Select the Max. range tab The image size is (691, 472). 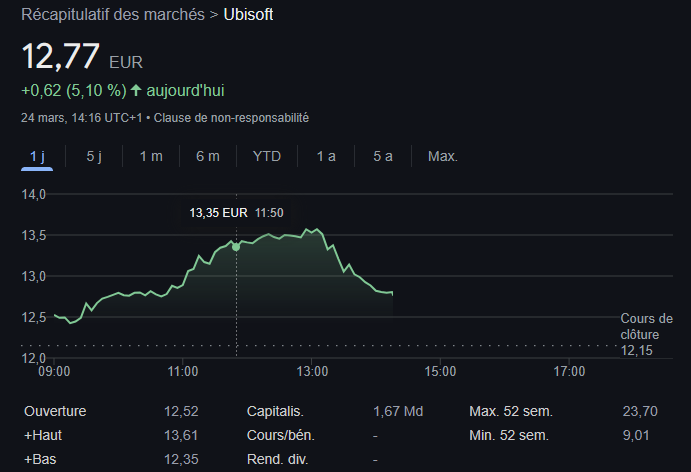click(442, 156)
